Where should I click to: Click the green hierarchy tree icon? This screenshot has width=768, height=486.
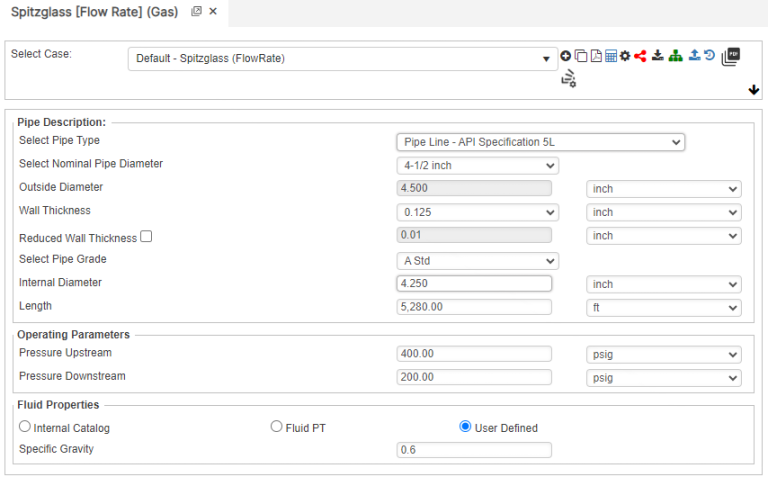675,56
